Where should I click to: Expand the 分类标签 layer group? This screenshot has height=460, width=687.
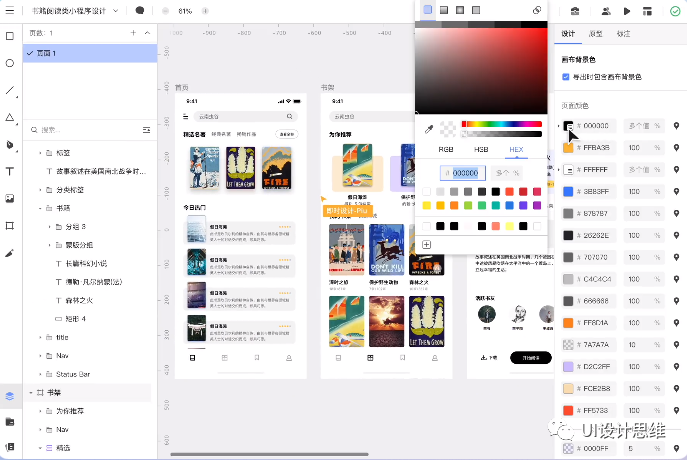pos(40,190)
